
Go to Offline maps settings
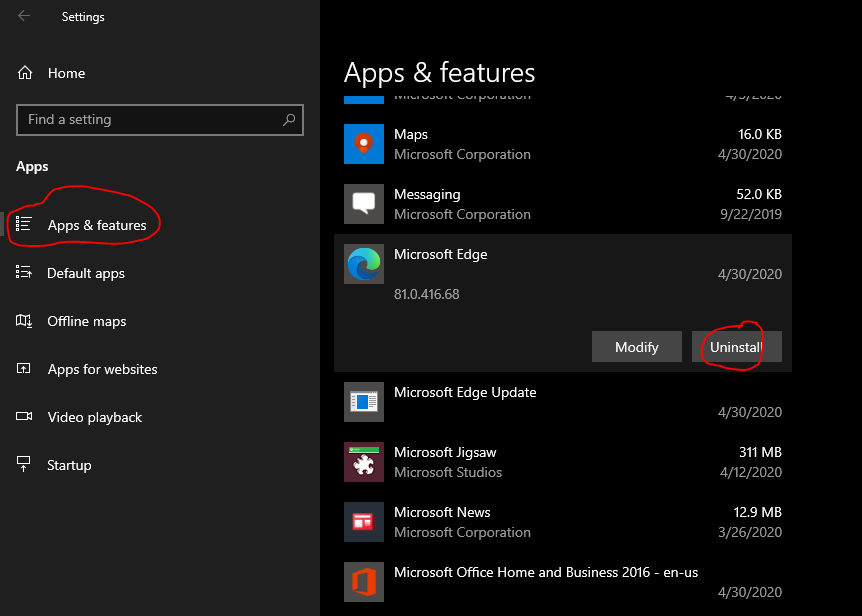(x=160, y=321)
